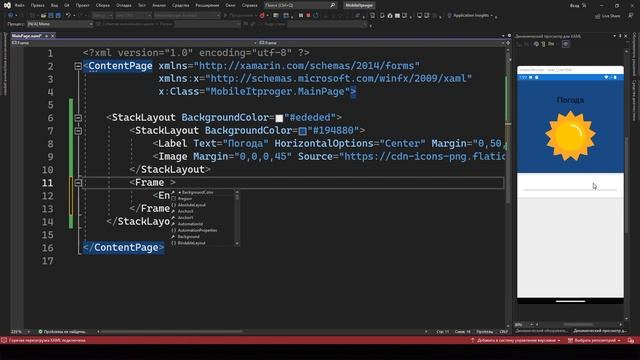Click the Break All (pause) debug icon
Screen dimensions: 640x360
pyautogui.click(x=301, y=16)
